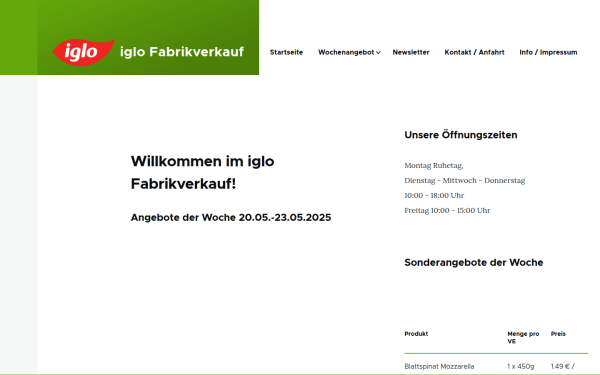
Task: Click Freitag 10:00 - 15:00 Uhr text
Action: tap(447, 210)
